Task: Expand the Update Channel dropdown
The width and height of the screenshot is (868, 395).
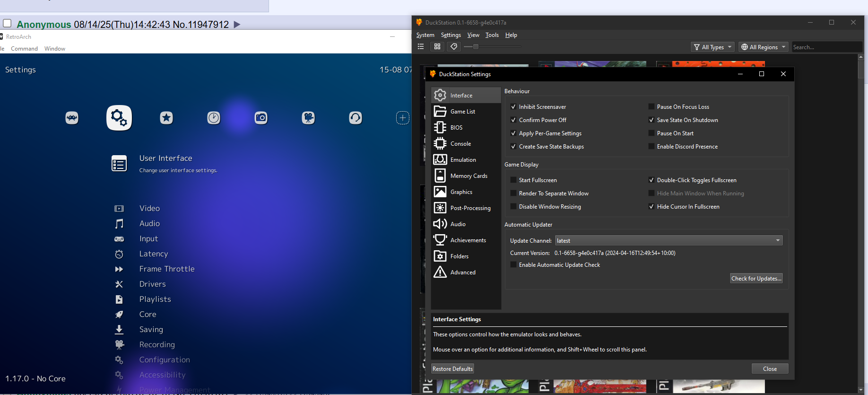Action: (668, 241)
